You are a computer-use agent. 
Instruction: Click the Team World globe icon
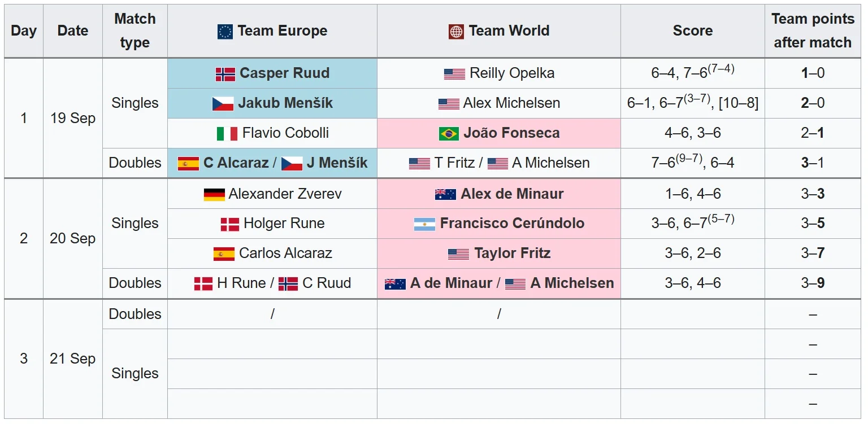click(x=456, y=32)
